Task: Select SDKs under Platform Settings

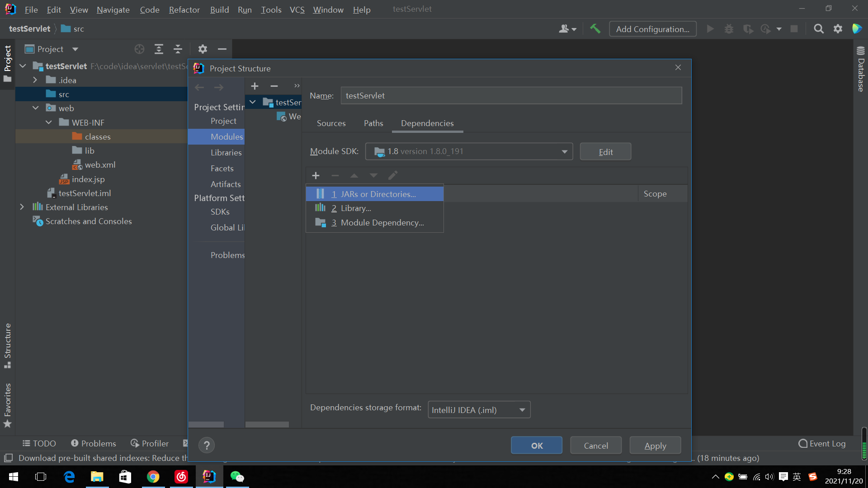Action: [220, 212]
